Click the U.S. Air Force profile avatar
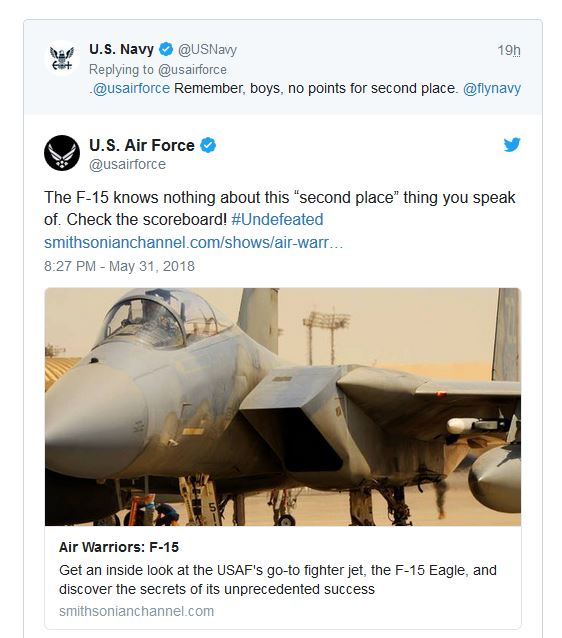 62,153
